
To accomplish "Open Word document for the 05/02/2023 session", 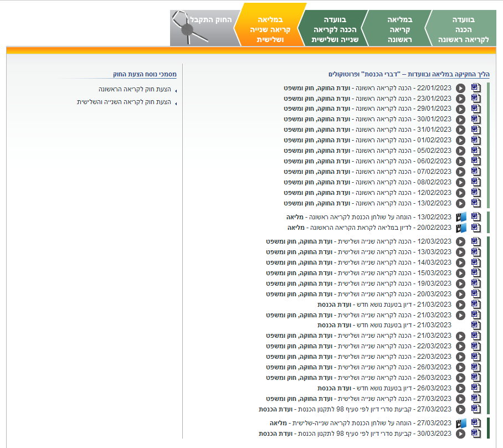I will [x=475, y=151].
